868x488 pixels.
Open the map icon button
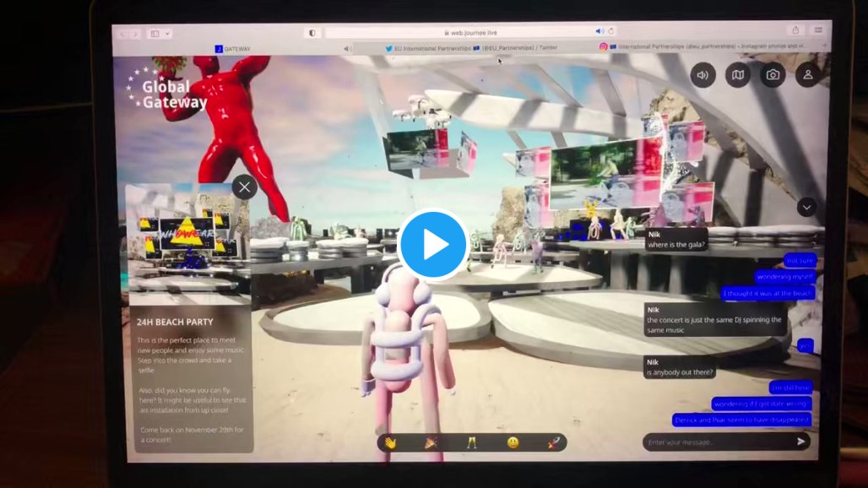click(x=738, y=74)
